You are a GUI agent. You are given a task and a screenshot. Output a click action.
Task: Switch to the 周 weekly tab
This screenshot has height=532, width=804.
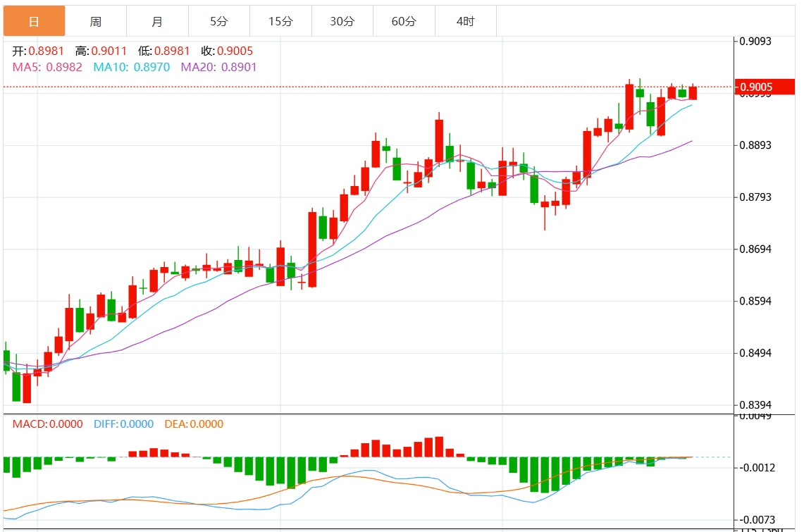click(x=96, y=21)
